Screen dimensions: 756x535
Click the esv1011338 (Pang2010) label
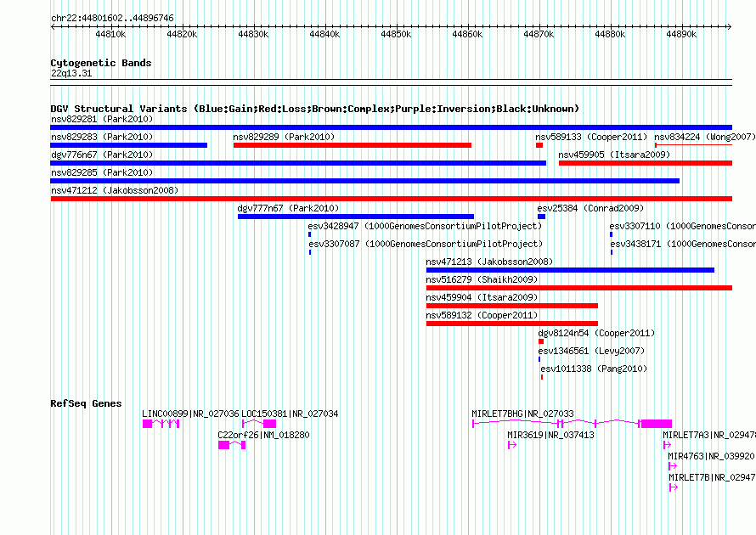(x=594, y=369)
